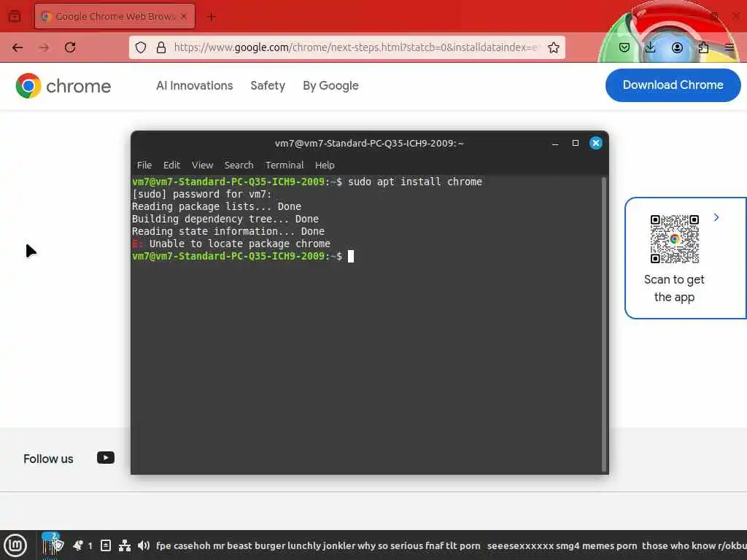Screen dimensions: 747x560
Task: Go back to the previous page
Action: pyautogui.click(x=18, y=47)
